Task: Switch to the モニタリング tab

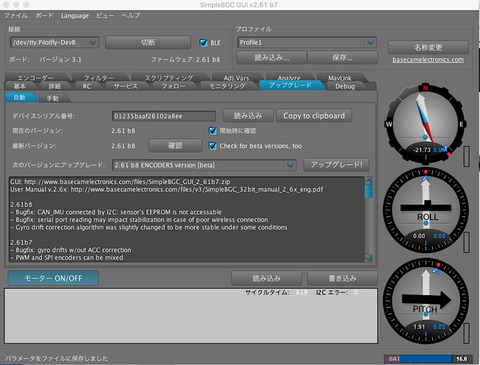Action: (x=227, y=86)
